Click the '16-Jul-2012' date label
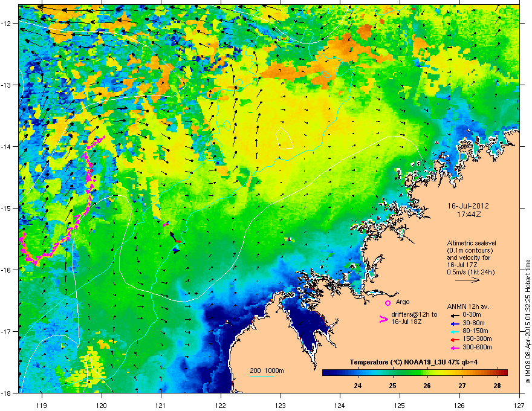532x411 pixels. (468, 206)
